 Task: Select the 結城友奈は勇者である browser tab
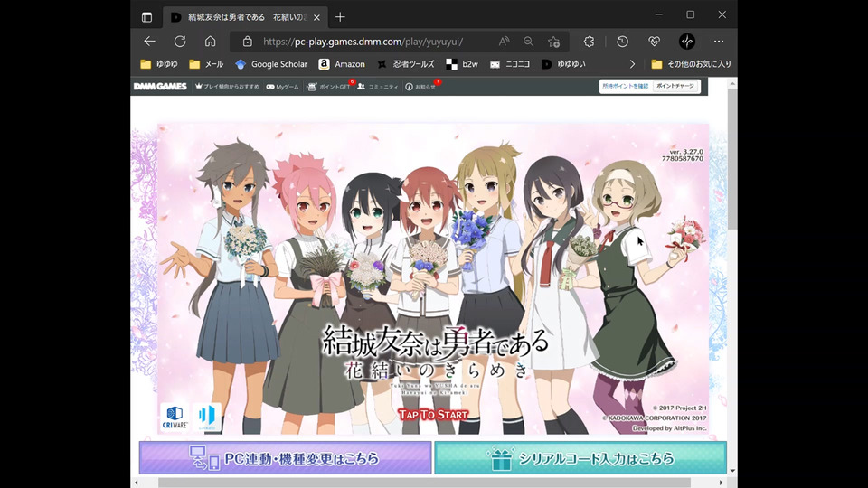tap(245, 17)
